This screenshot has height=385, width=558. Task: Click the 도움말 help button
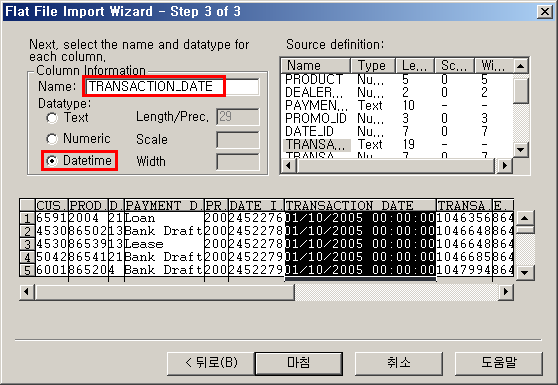point(499,363)
